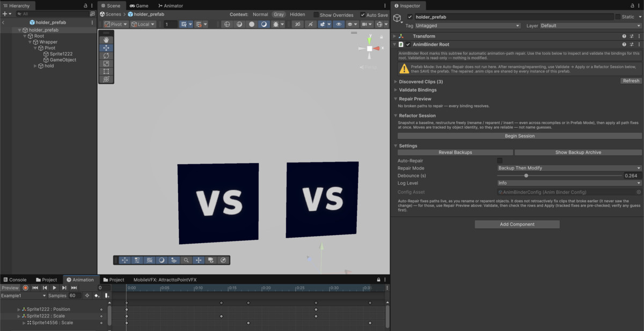This screenshot has height=331, width=644.
Task: Click the Show Backup Archive button
Action: 578,152
